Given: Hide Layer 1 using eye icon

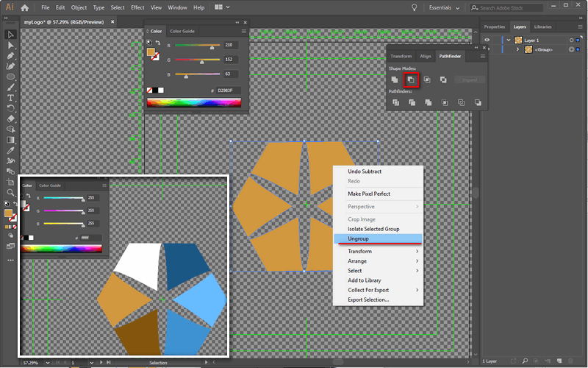Looking at the screenshot, I should click(487, 40).
